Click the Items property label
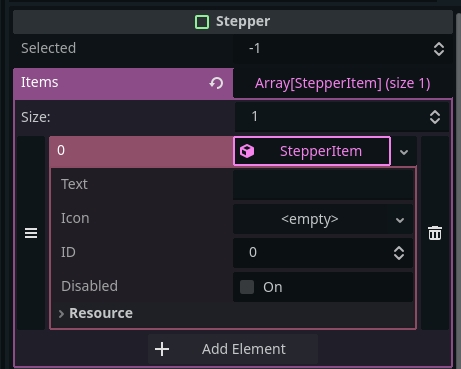This screenshot has height=369, width=461. point(40,82)
